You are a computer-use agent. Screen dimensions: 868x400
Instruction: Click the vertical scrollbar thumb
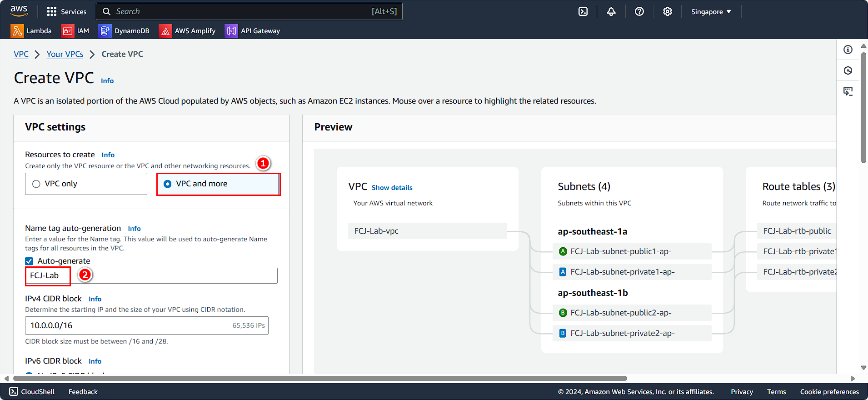[863, 107]
